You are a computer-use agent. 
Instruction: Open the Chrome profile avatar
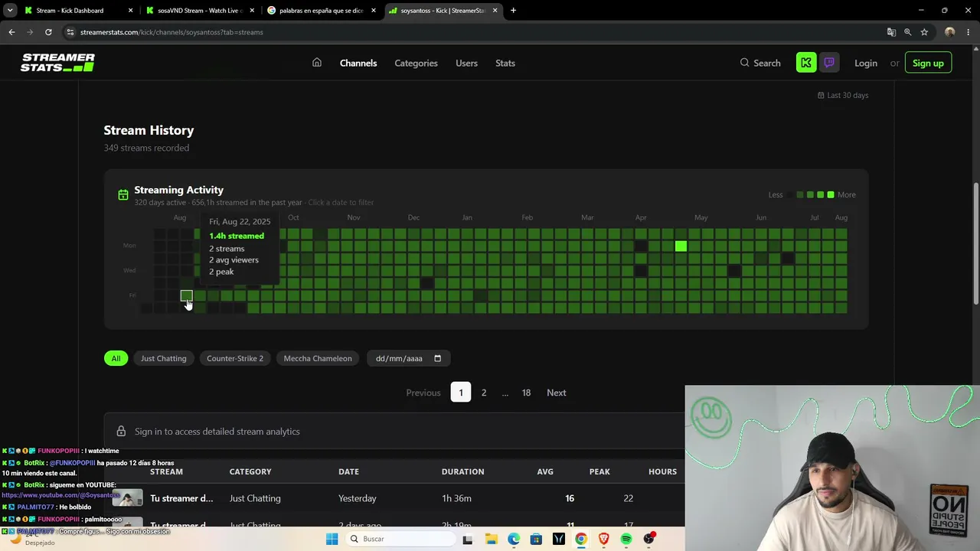(x=950, y=32)
